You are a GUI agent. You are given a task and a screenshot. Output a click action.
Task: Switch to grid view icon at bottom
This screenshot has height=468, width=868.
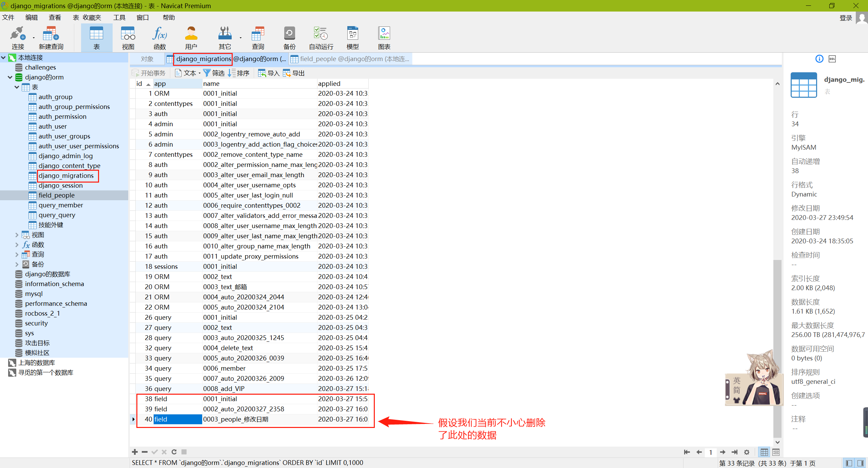pyautogui.click(x=764, y=452)
